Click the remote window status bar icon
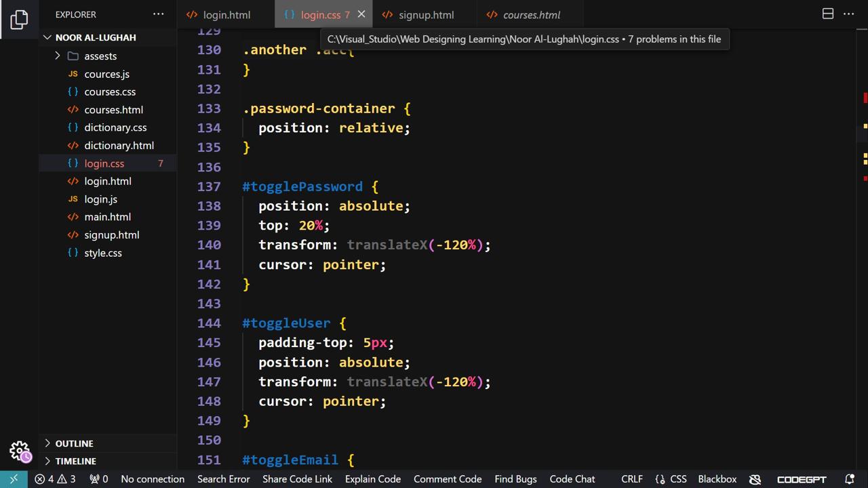Image resolution: width=868 pixels, height=488 pixels. coord(14,479)
